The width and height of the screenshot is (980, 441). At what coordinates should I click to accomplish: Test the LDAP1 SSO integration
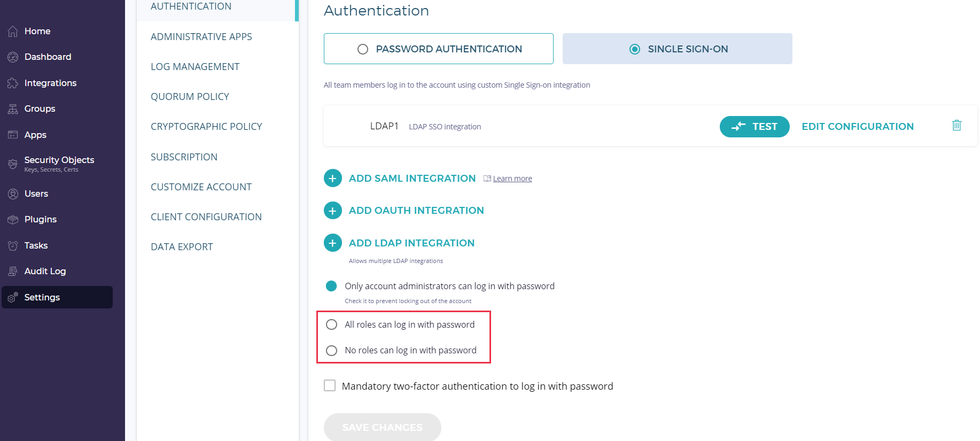[x=754, y=127]
